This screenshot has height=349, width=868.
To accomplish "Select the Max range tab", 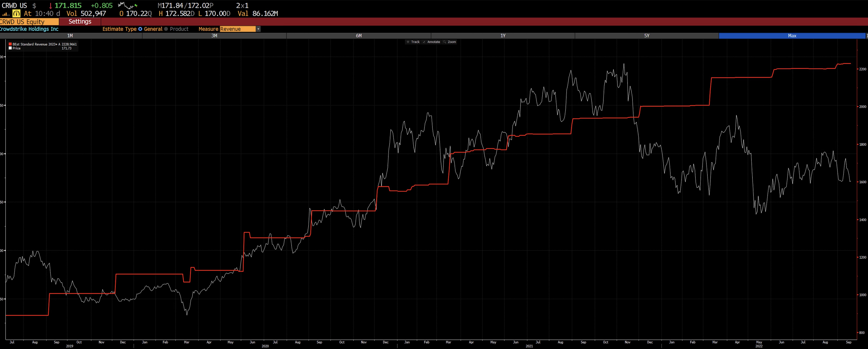I will [792, 36].
